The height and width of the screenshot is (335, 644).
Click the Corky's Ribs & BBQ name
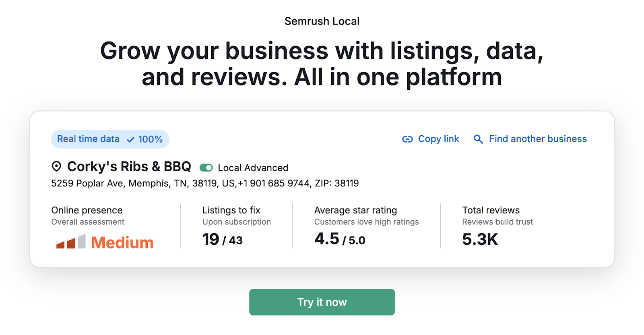(x=129, y=166)
